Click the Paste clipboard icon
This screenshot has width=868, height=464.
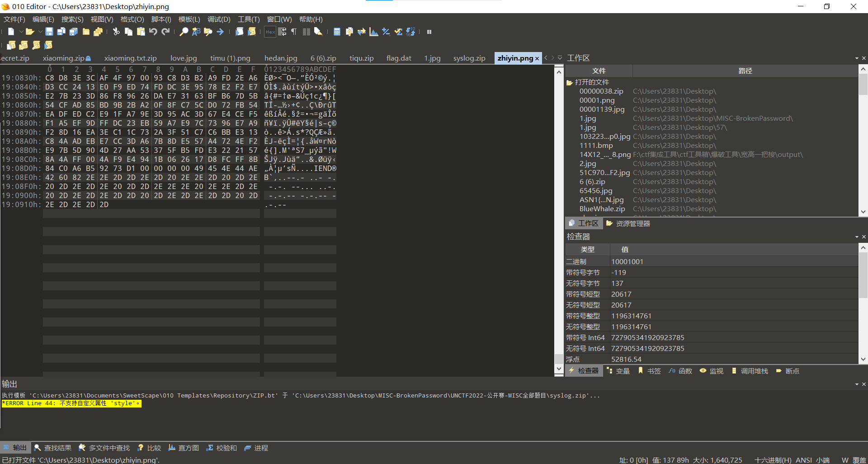(x=141, y=32)
